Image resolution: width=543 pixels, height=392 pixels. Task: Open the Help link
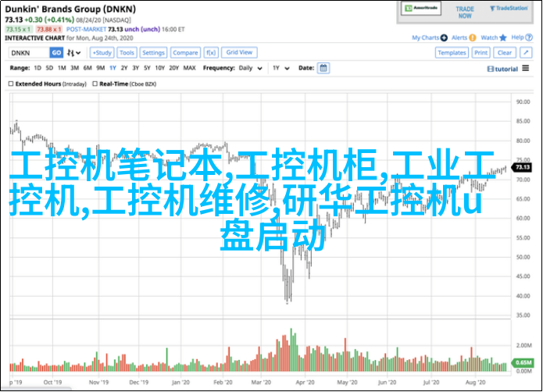pos(517,37)
